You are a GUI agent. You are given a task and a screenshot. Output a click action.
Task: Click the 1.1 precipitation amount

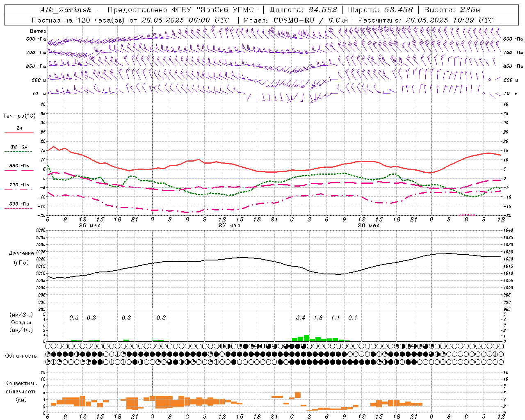(335, 318)
